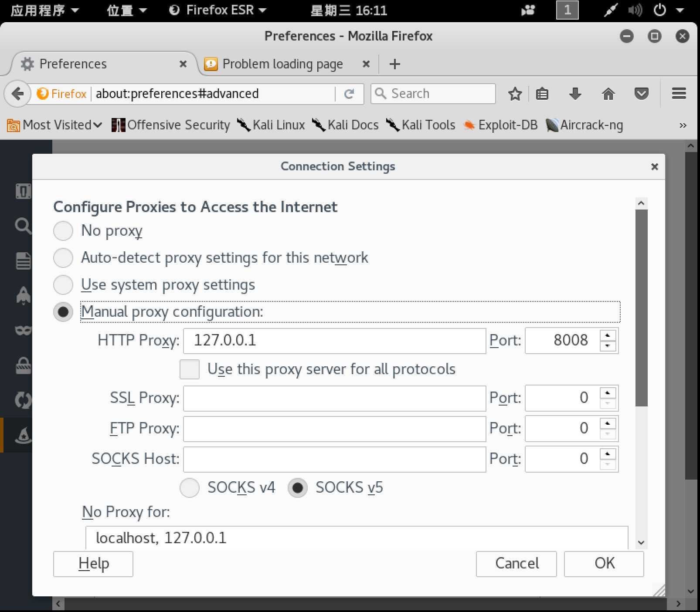Click the downloads arrow icon
This screenshot has height=612, width=700.
tap(575, 94)
